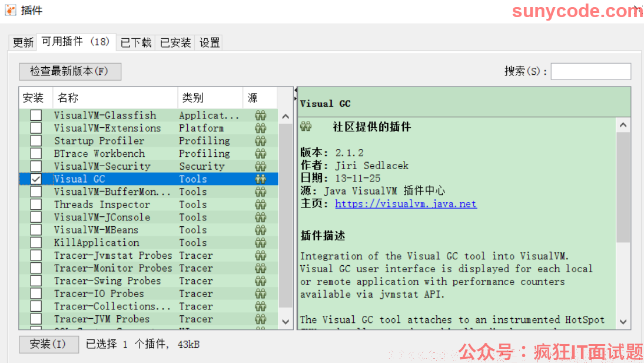644x363 pixels.
Task: Select the VisualVM-BufferMon... plugin name
Action: [112, 192]
